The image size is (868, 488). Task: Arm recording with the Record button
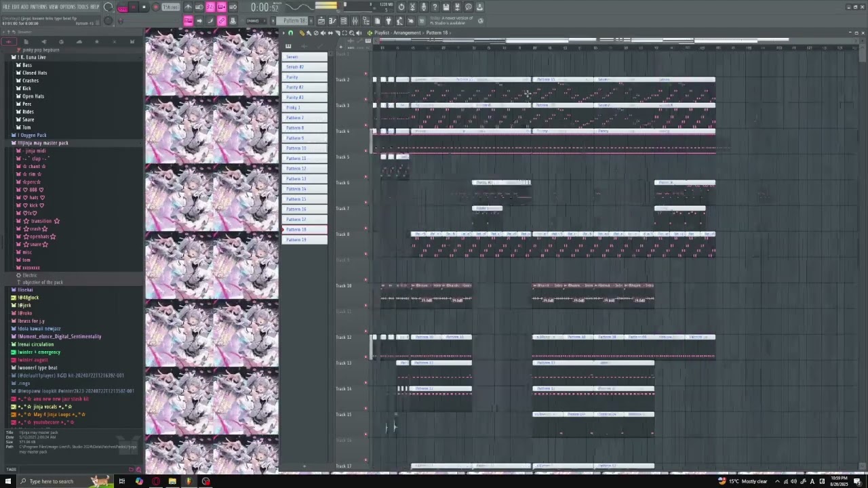pyautogui.click(x=156, y=7)
